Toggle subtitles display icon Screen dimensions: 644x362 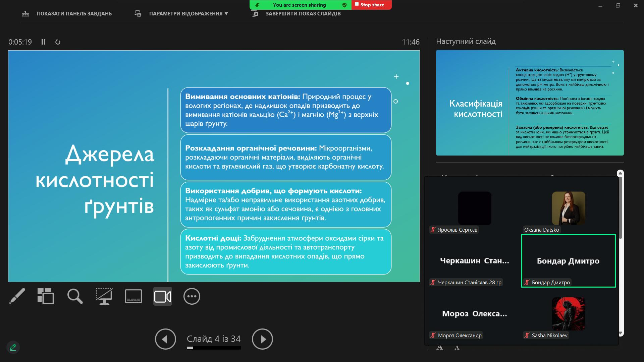point(133,296)
